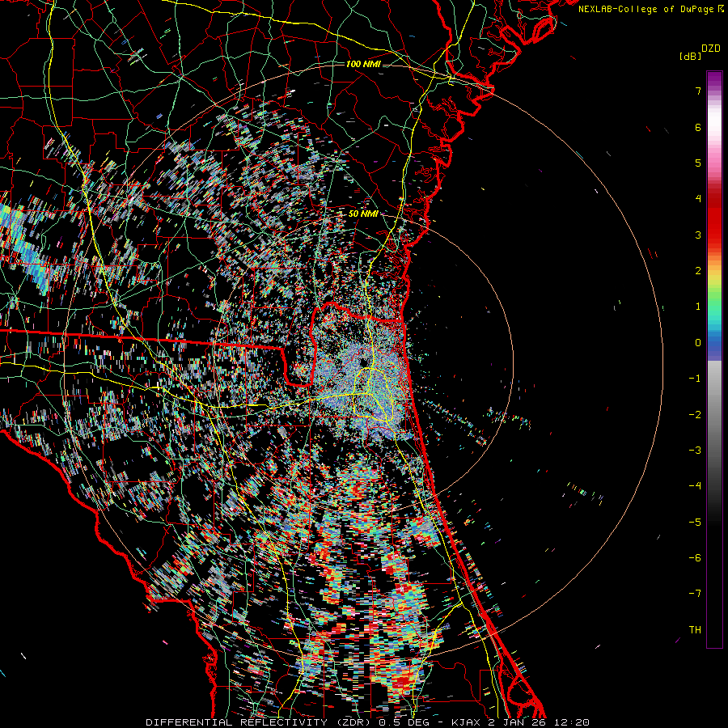
Task: Click the -6 tick label on the scale
Action: click(x=695, y=558)
